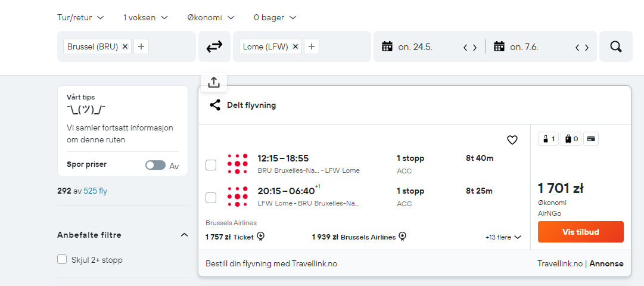Click Travellink.no advertiser link

pyautogui.click(x=560, y=264)
